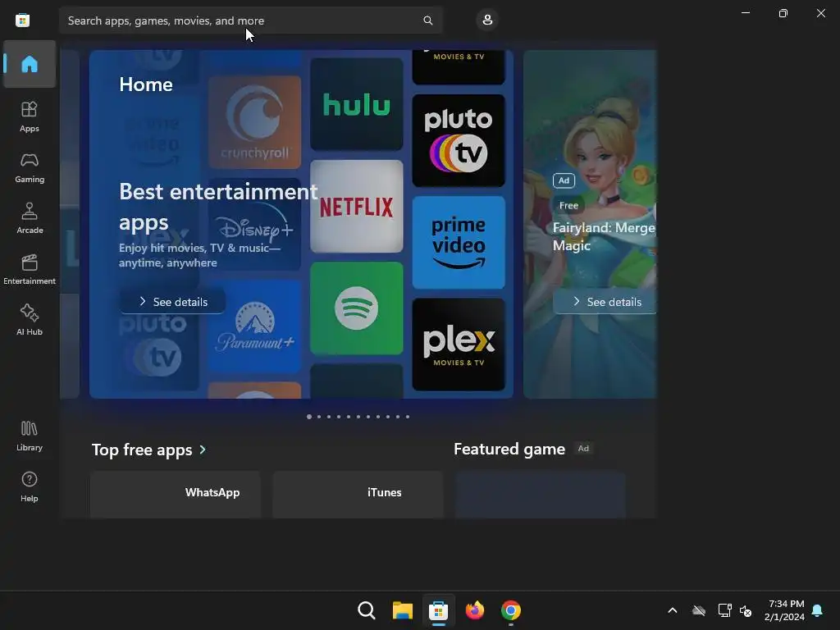Open the AI Hub section

tap(30, 321)
